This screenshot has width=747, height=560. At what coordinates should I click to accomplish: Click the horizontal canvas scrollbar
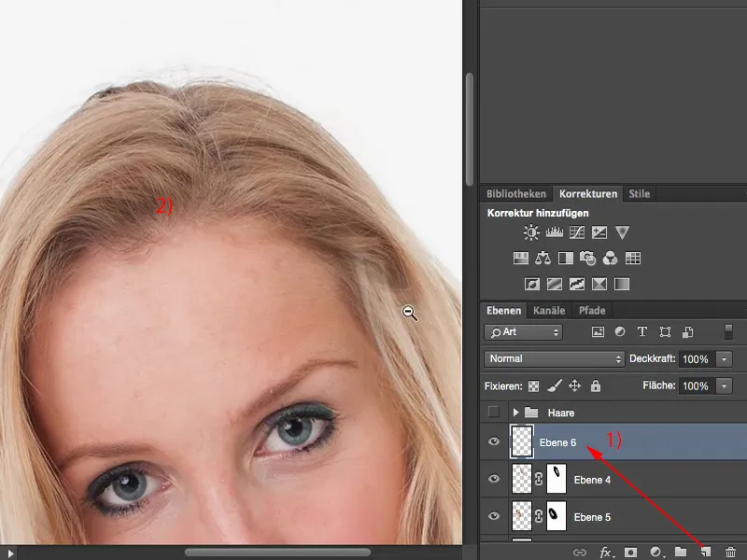click(277, 553)
